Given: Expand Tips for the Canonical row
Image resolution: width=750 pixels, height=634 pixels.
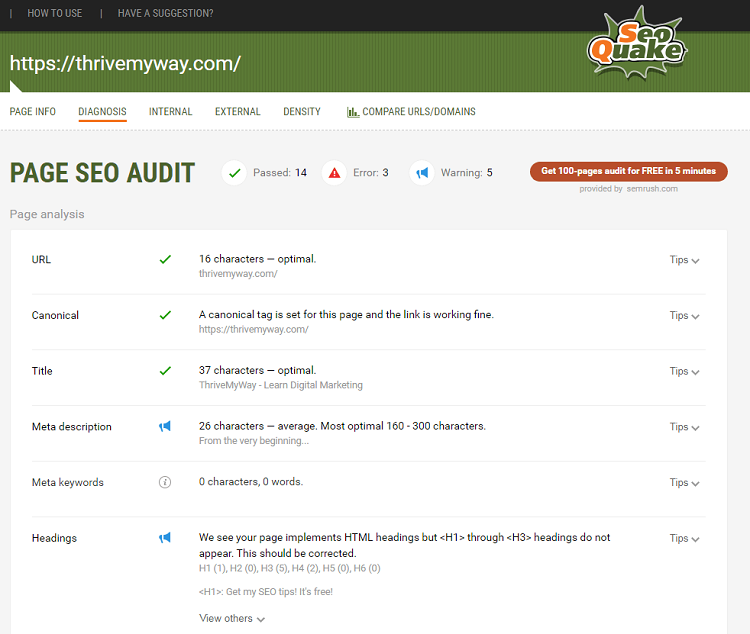Looking at the screenshot, I should coord(684,315).
